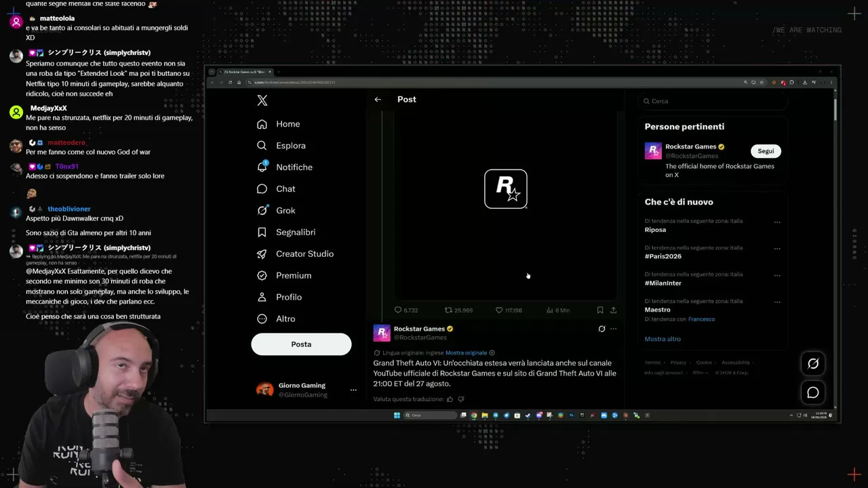Screen dimensions: 868x488
Task: Open a new browser tab
Action: click(278, 72)
